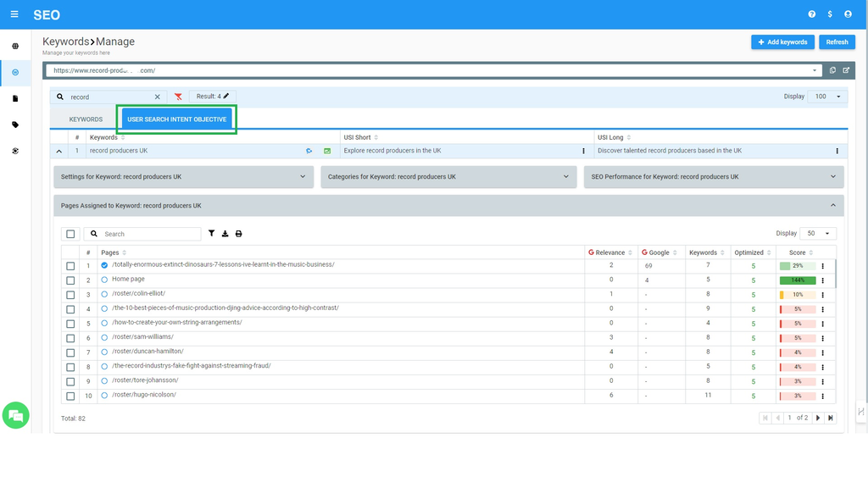Open the-record-industrys-fake-fight-against-streaming-fraud link
Image resolution: width=868 pixels, height=488 pixels.
[192, 366]
